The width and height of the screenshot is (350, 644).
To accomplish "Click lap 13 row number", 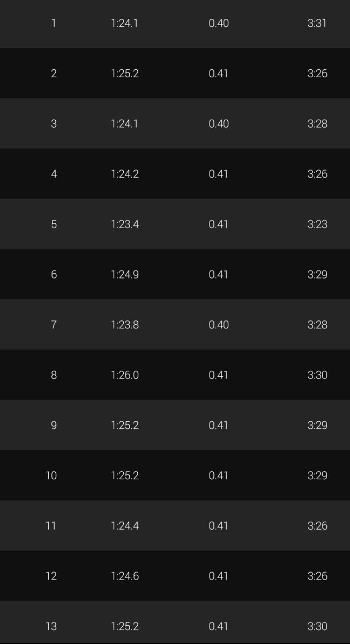I will pos(51,626).
